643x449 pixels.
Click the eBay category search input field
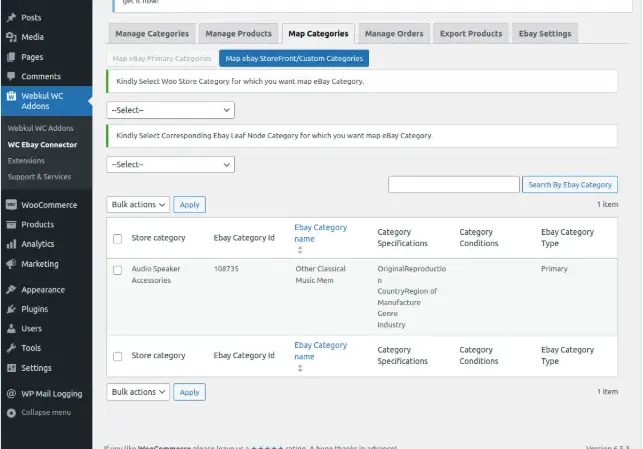[453, 184]
